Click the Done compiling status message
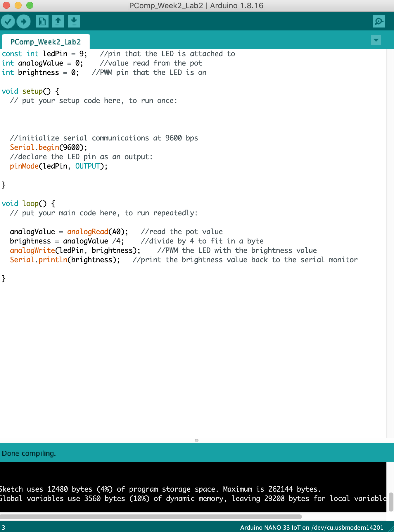 click(29, 453)
